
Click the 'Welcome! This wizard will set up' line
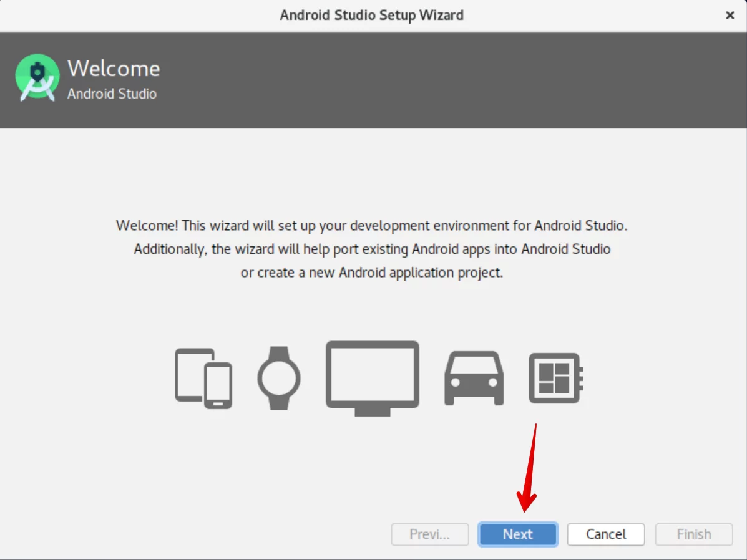(x=371, y=225)
